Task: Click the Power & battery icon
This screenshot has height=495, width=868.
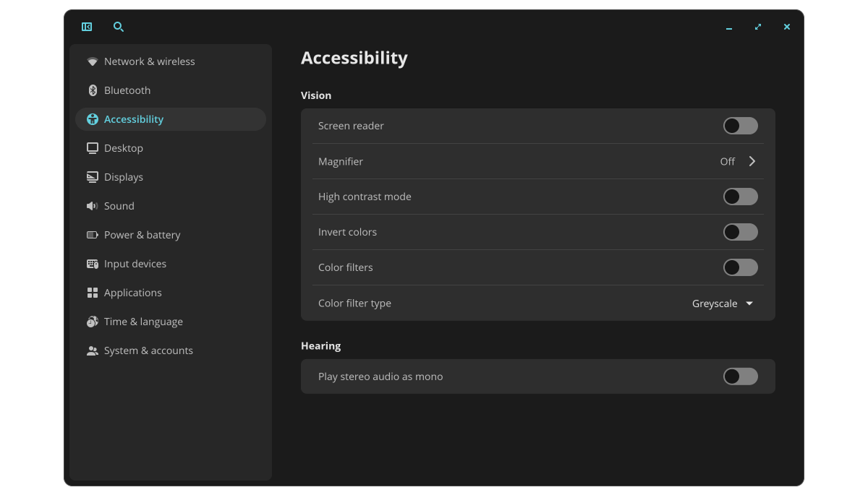Action: (93, 235)
